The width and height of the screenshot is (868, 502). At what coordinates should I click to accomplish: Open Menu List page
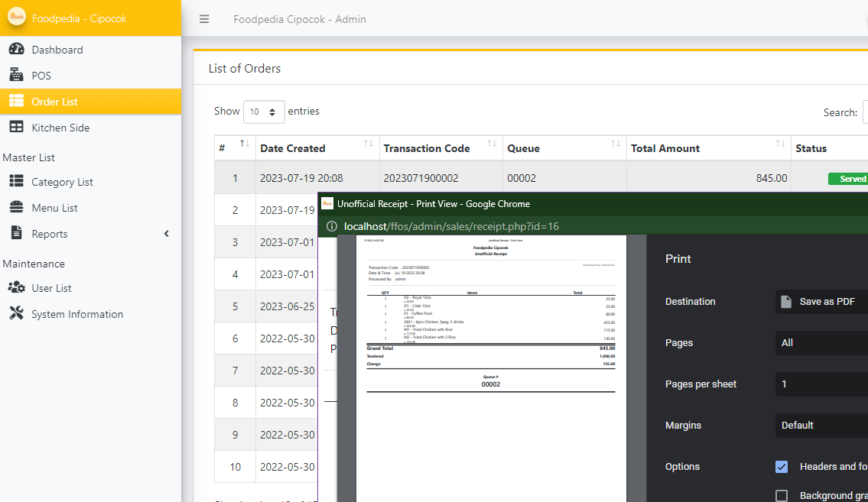(90, 208)
